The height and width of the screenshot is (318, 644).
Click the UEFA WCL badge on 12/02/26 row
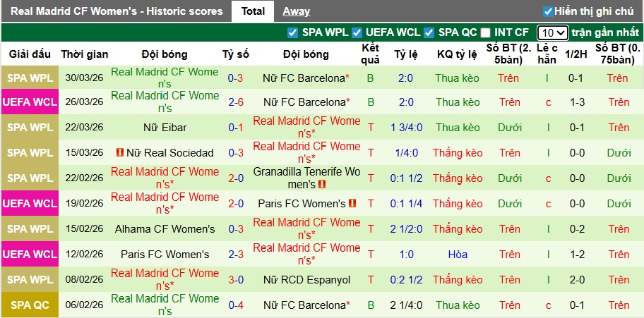coord(28,255)
